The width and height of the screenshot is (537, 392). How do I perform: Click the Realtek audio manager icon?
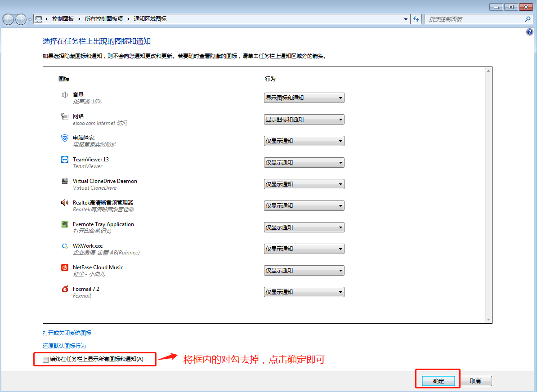pyautogui.click(x=65, y=203)
